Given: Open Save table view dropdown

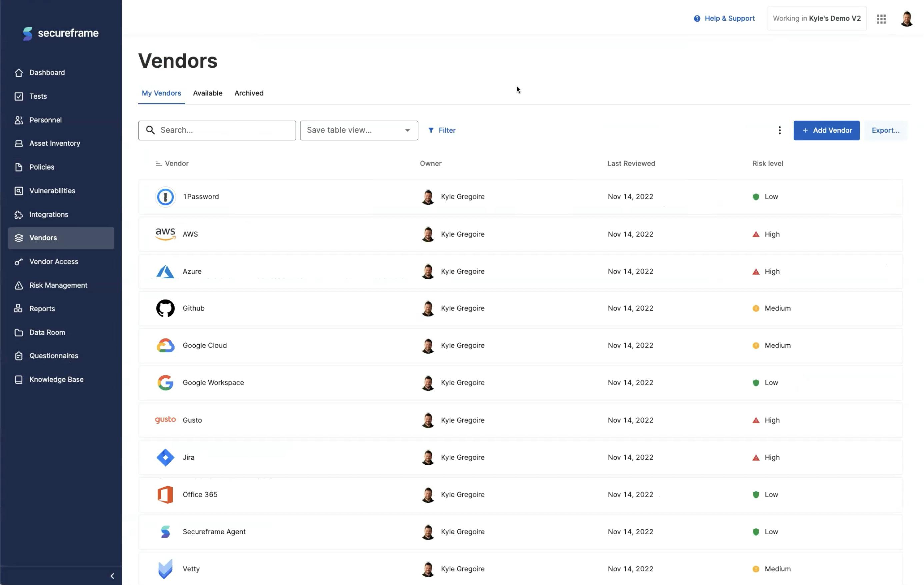Looking at the screenshot, I should tap(359, 131).
